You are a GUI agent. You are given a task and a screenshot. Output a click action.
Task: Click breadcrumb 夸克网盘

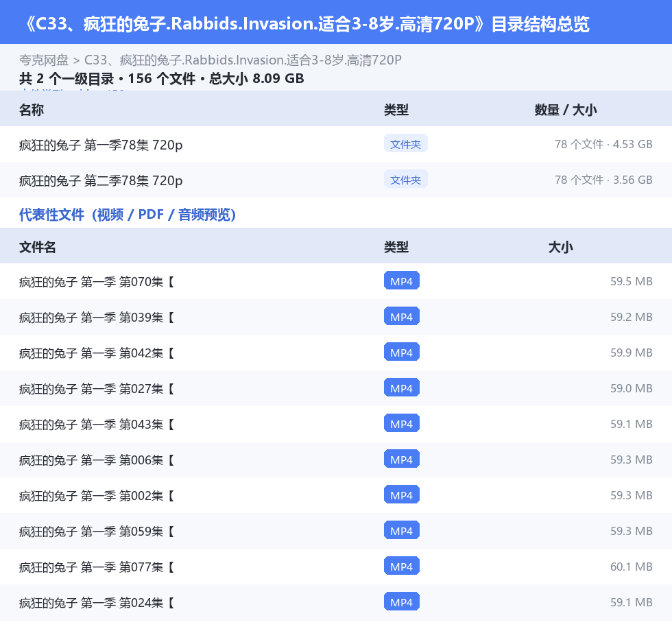tap(44, 60)
